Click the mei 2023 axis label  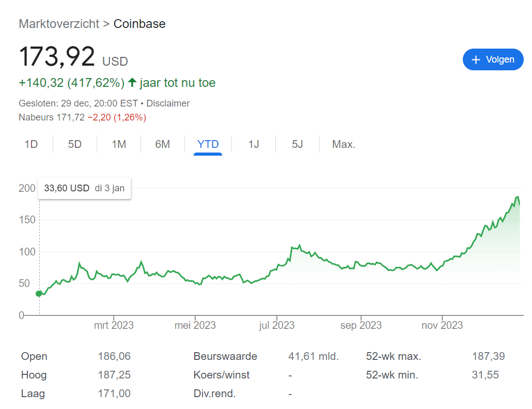(x=195, y=325)
